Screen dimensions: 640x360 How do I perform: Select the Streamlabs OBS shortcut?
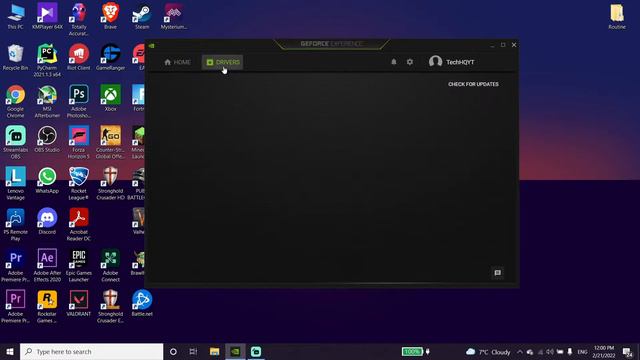tap(16, 142)
